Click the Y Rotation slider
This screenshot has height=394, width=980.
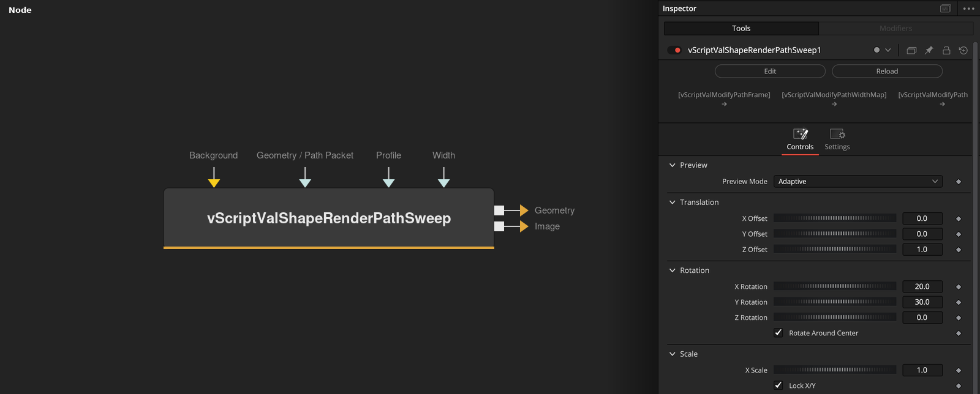[834, 302]
